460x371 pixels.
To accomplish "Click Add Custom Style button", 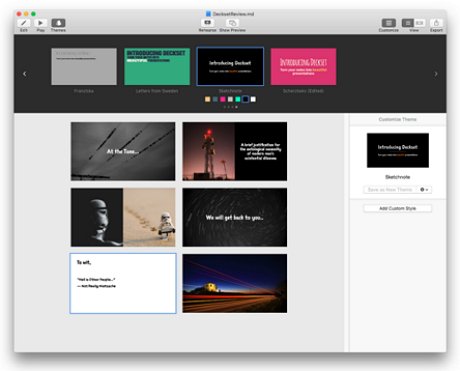I will click(398, 208).
